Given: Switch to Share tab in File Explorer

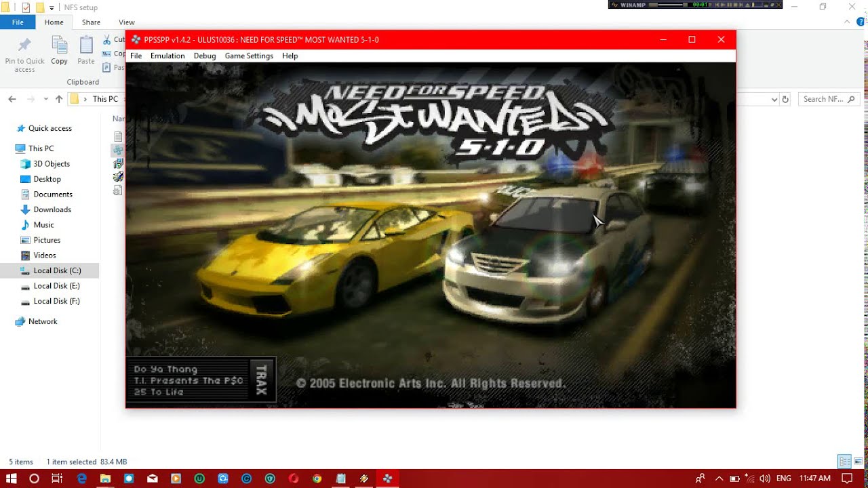Looking at the screenshot, I should [91, 22].
